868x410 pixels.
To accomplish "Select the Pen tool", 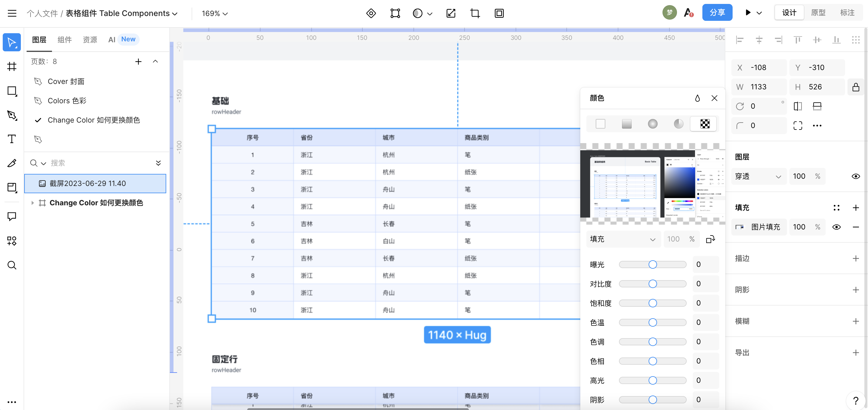I will pos(12,115).
